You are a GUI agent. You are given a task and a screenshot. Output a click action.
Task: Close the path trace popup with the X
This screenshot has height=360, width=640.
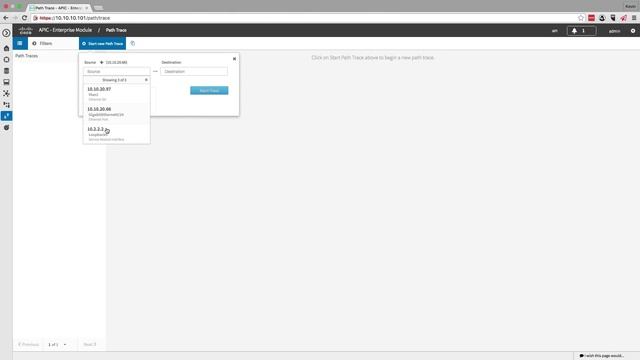(x=234, y=59)
